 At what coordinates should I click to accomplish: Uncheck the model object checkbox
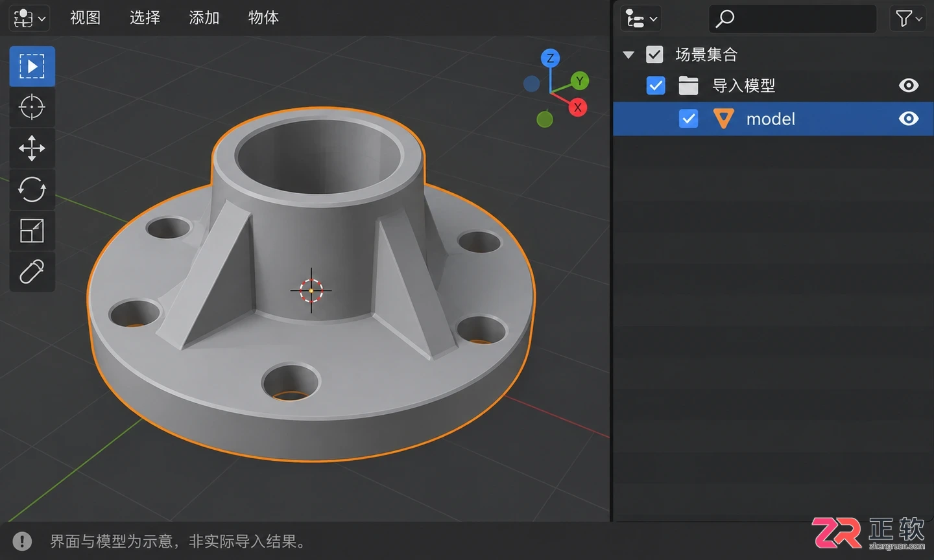tap(688, 119)
